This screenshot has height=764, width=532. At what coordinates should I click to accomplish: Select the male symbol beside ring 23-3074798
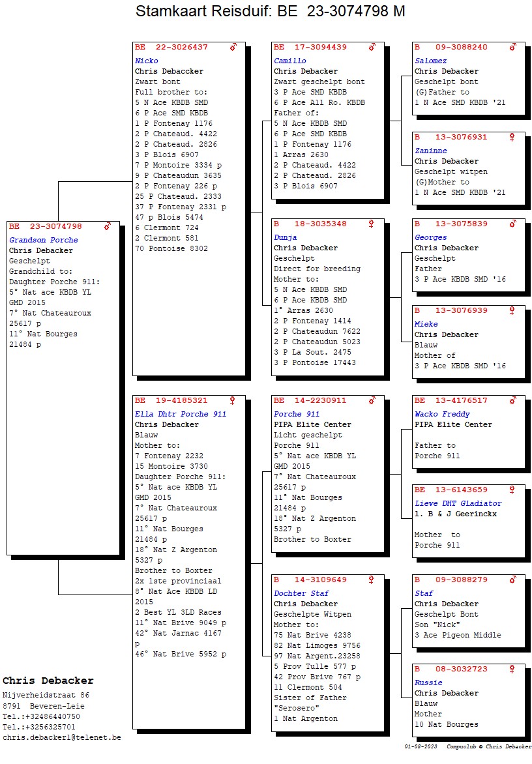coord(108,226)
